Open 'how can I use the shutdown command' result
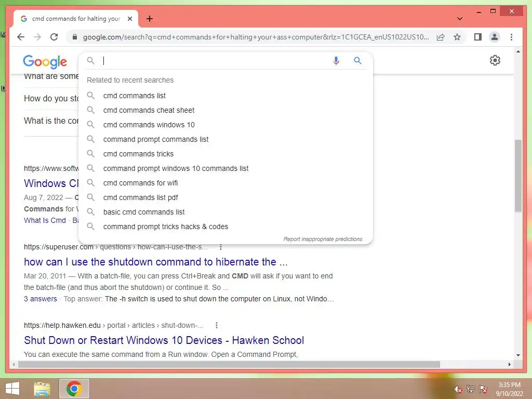The width and height of the screenshot is (532, 399). click(x=156, y=262)
